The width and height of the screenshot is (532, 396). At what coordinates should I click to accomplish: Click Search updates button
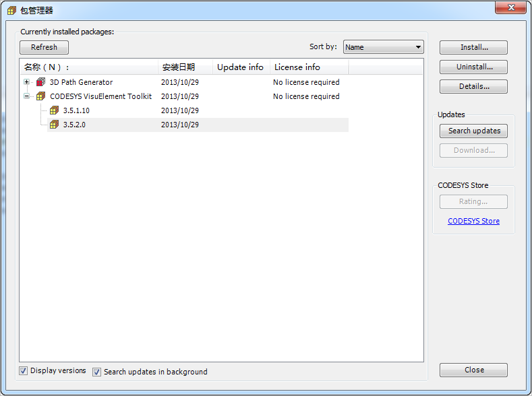[x=473, y=131]
